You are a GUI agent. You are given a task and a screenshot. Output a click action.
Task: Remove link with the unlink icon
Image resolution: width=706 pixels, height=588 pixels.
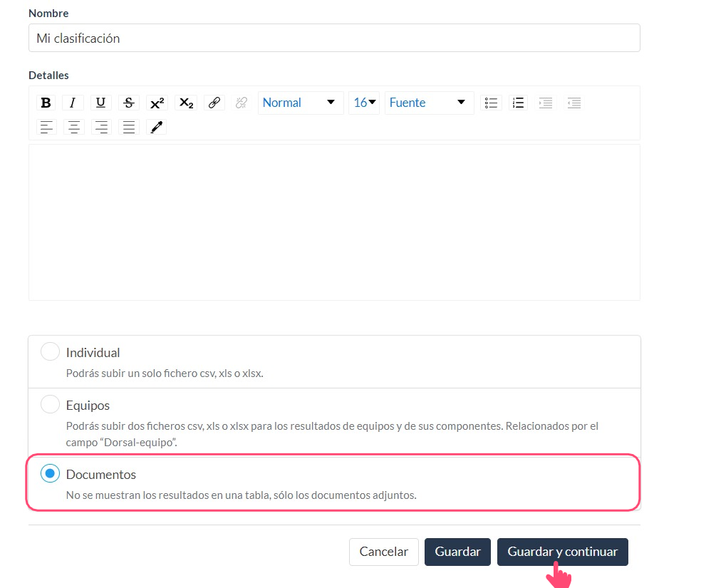(x=242, y=103)
